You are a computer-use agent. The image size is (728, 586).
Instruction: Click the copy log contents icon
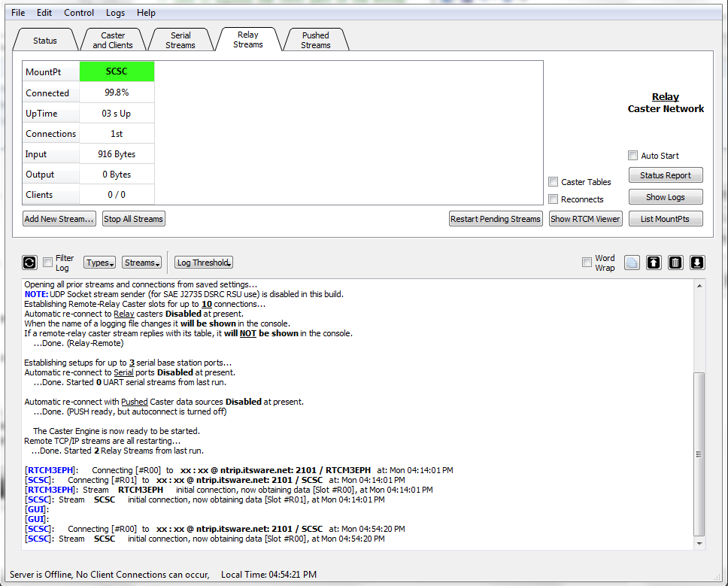pyautogui.click(x=632, y=262)
